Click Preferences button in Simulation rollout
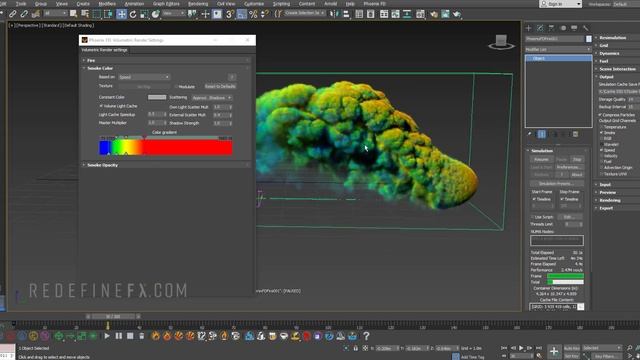Screen dimensions: 640x360 [570, 167]
